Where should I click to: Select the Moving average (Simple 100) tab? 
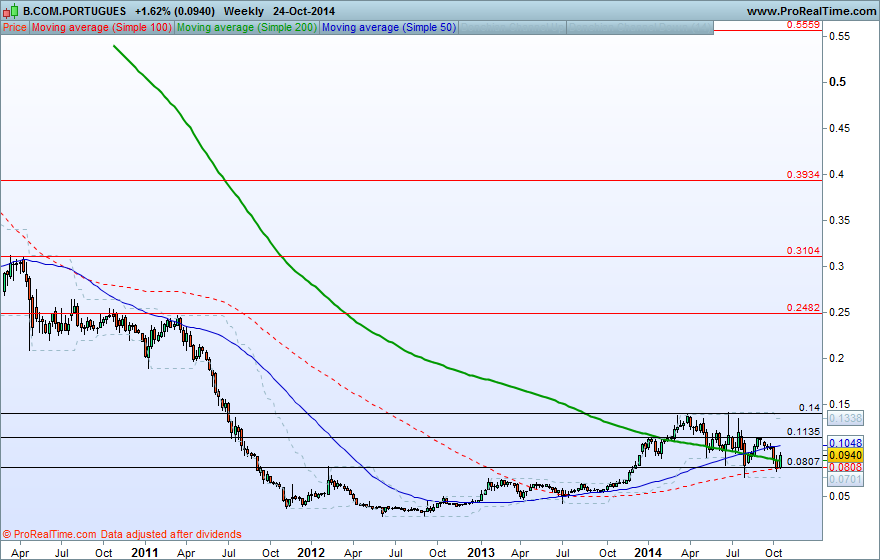(x=102, y=27)
